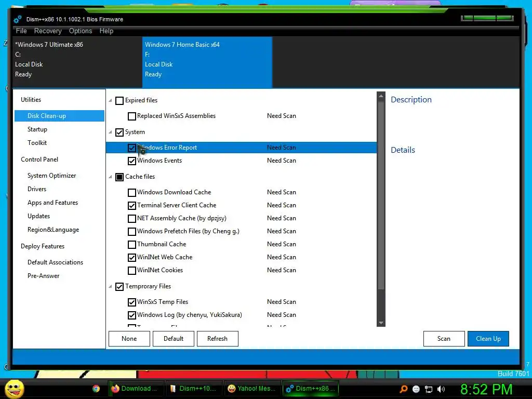Open Region&Language in sidebar
This screenshot has height=399, width=532.
(54, 230)
